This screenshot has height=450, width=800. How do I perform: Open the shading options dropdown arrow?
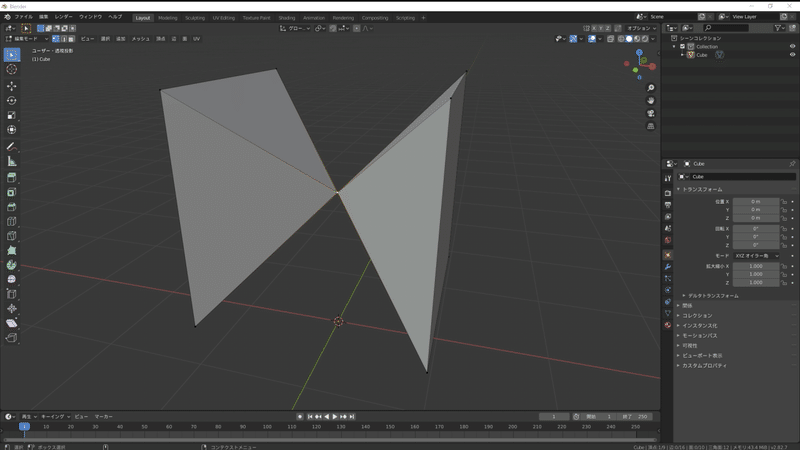click(x=653, y=39)
